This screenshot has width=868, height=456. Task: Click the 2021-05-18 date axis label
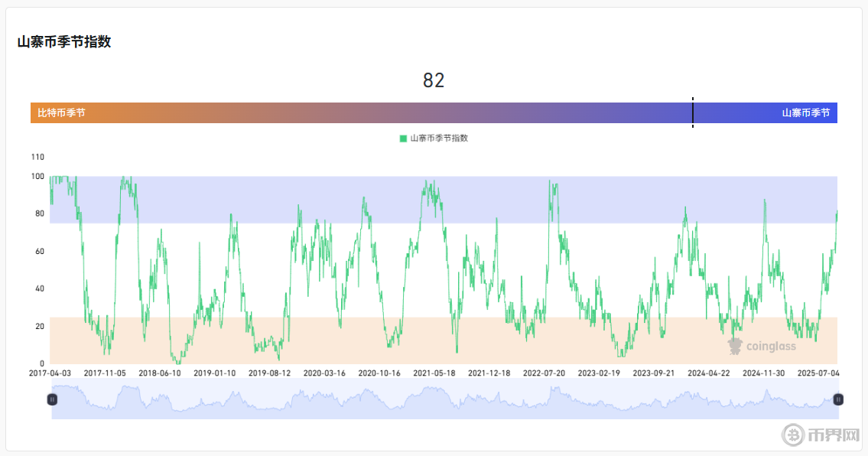coord(434,373)
